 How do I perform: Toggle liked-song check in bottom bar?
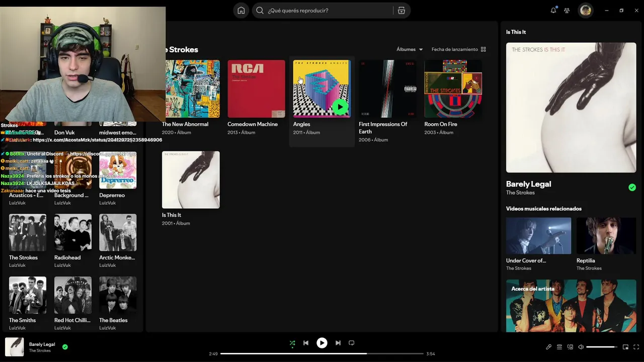click(65, 346)
